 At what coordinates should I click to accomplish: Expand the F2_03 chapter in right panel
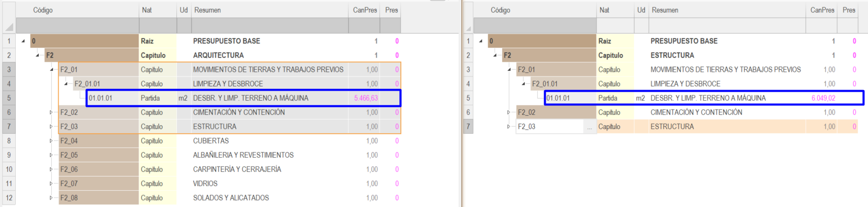tap(509, 126)
